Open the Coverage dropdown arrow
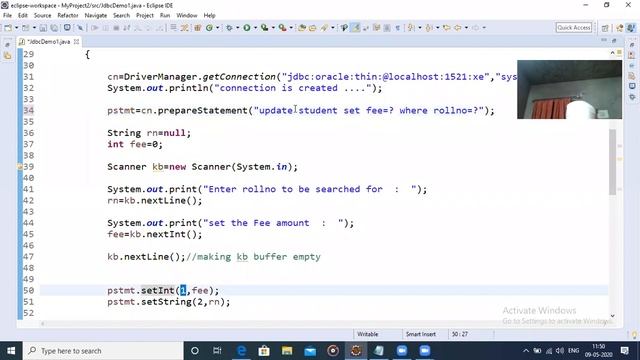Screen dimensions: 640x360 (273, 28)
